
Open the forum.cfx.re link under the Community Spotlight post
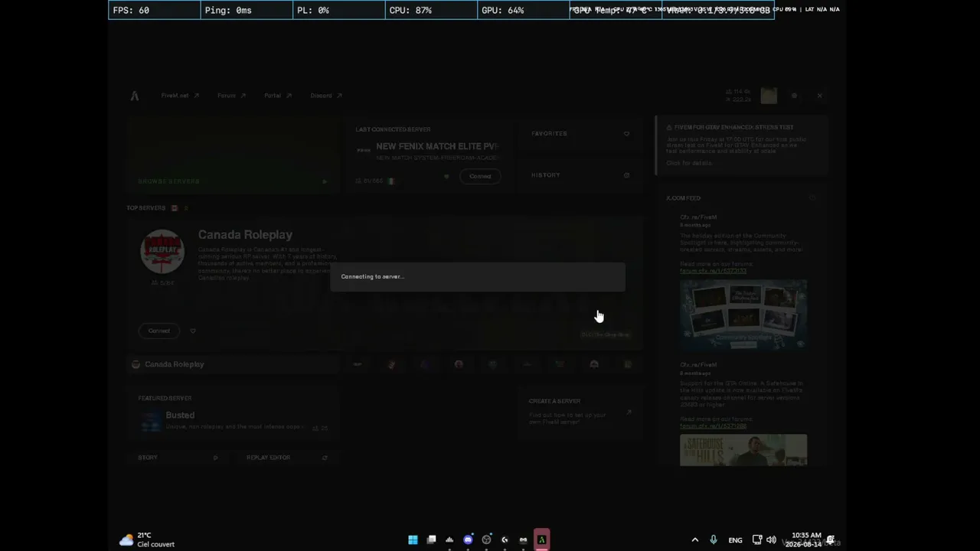pos(713,271)
